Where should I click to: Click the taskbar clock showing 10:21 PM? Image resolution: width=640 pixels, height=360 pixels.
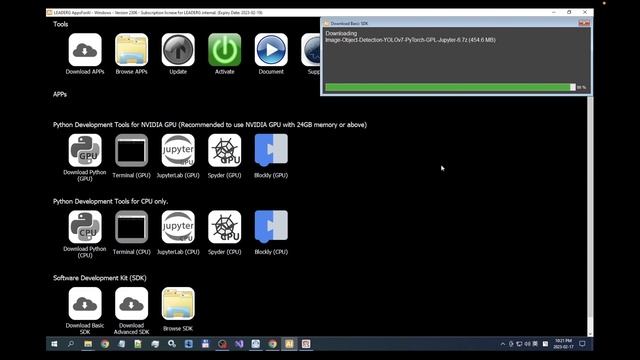(563, 344)
